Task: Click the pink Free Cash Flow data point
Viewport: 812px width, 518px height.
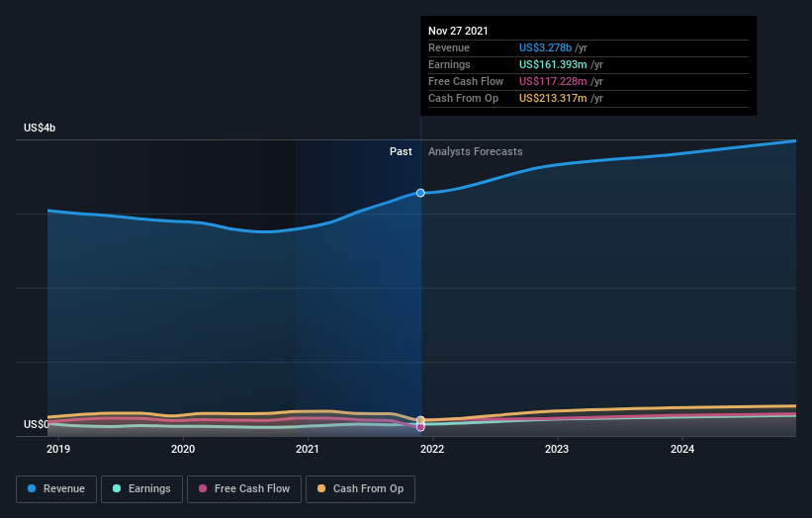Action: pyautogui.click(x=420, y=427)
